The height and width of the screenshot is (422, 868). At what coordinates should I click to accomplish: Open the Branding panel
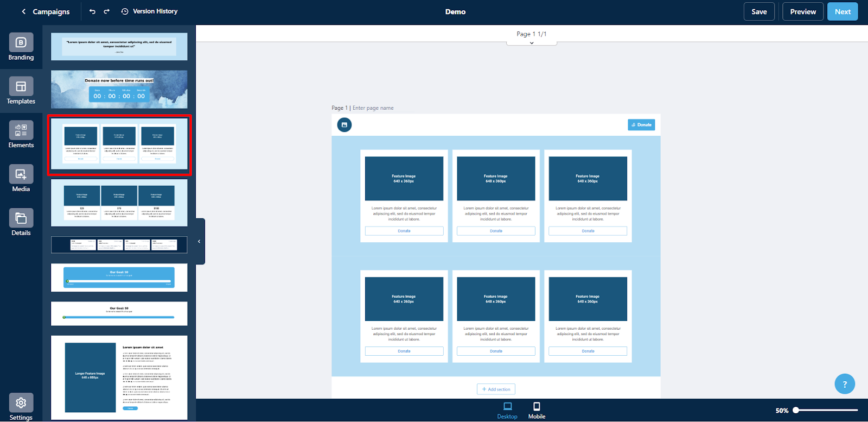click(21, 47)
